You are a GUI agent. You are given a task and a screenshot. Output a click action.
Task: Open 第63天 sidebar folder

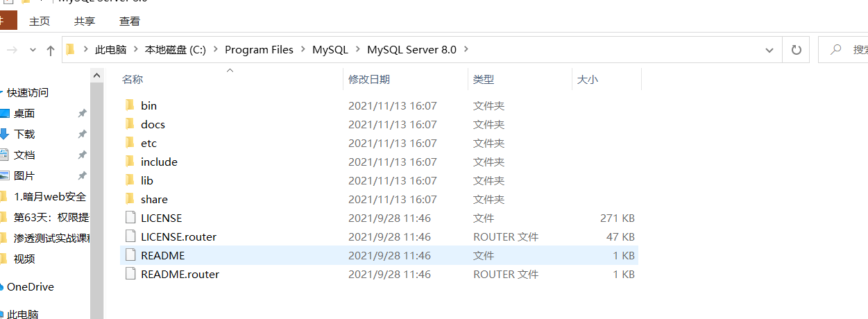pos(51,217)
